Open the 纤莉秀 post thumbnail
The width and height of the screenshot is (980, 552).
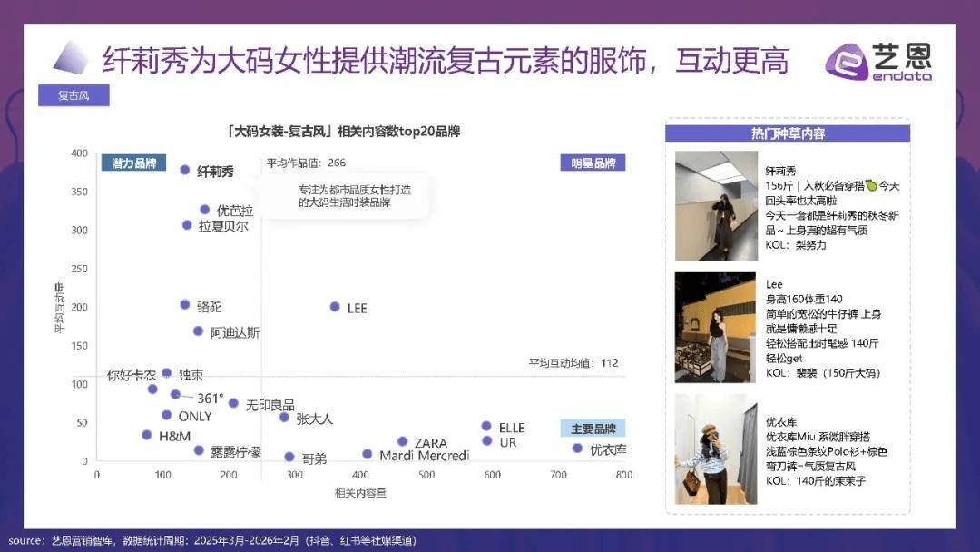point(715,206)
